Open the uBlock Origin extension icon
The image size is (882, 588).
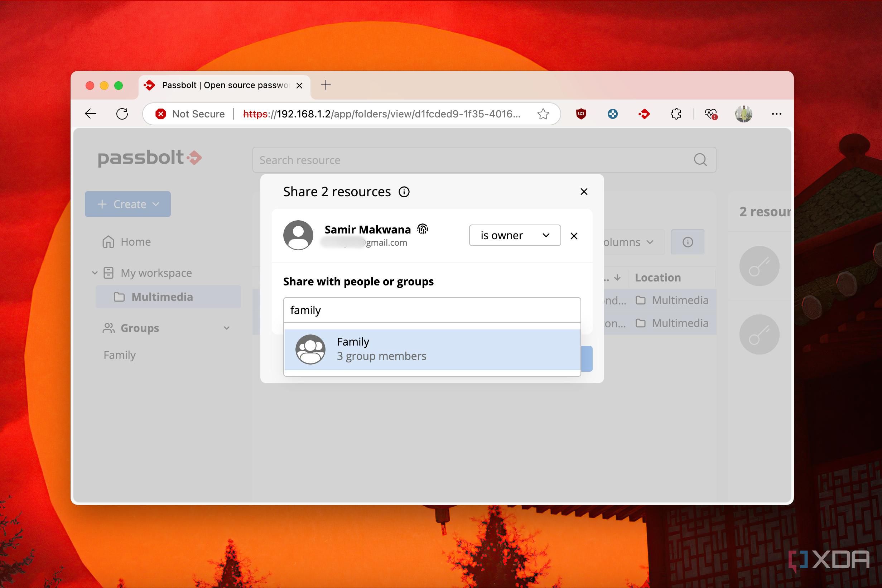[x=581, y=114]
